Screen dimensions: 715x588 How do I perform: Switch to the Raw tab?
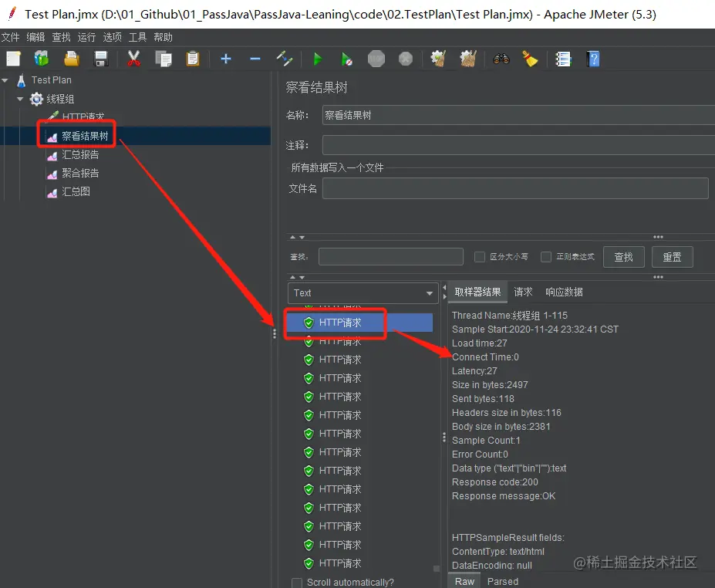[464, 581]
